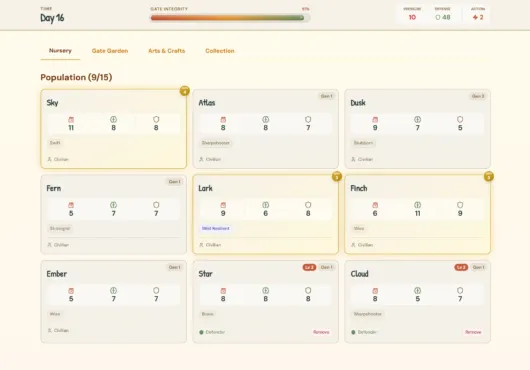Screen dimensions: 530x370
Task: Click the Gate Integrity progress bar
Action: coord(230,18)
